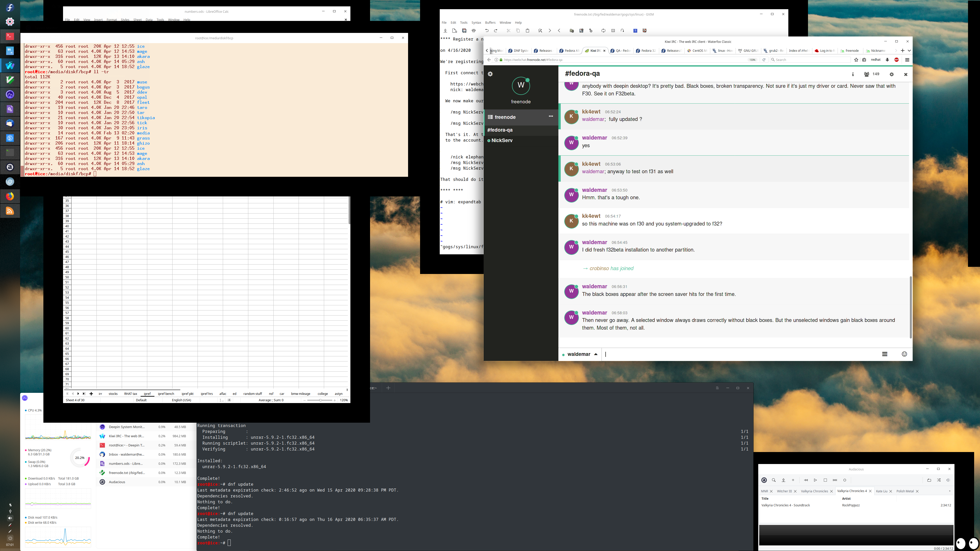Toggle repeat in Audacious
Image resolution: width=980 pixels, height=551 pixels.
click(x=929, y=480)
